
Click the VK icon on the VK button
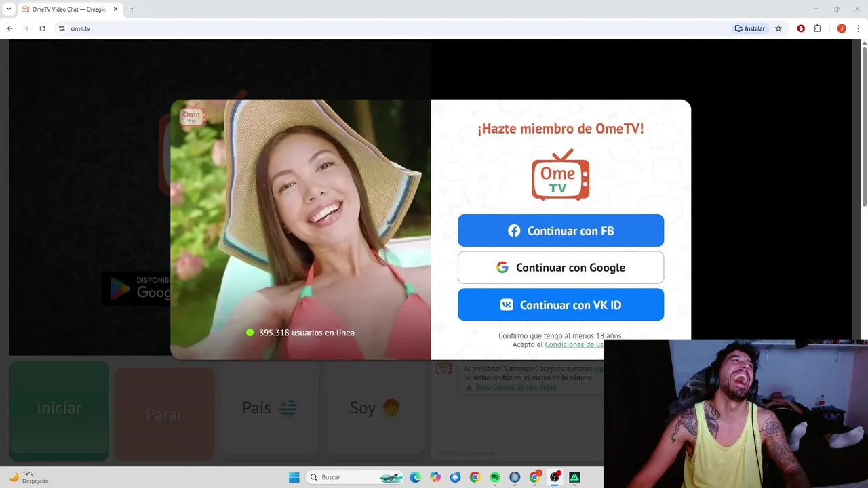pos(507,305)
